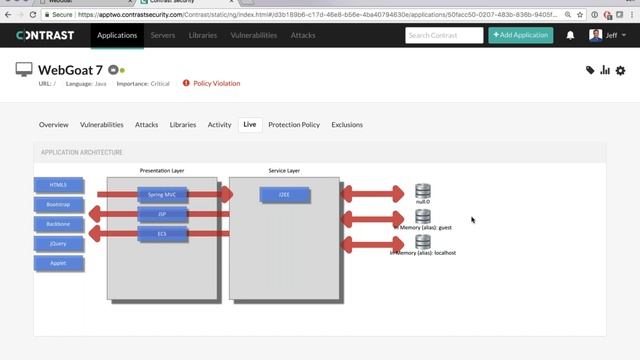Click the red Policy Violation alert icon
The width and height of the screenshot is (640, 360).
tap(186, 83)
